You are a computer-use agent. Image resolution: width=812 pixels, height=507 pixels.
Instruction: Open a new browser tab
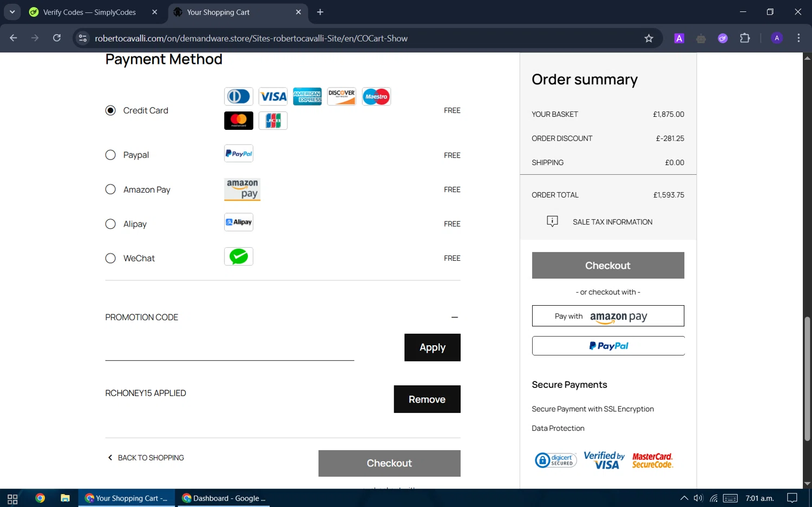tap(320, 12)
